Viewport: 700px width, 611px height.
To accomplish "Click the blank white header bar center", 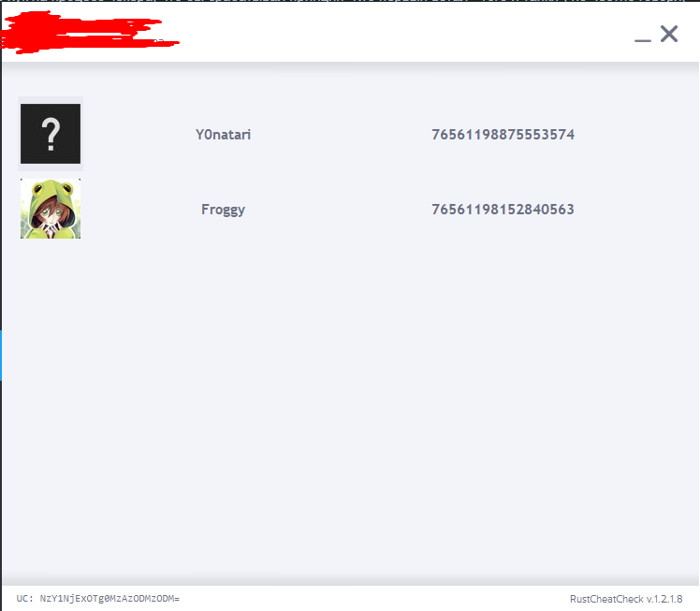I will point(401,32).
